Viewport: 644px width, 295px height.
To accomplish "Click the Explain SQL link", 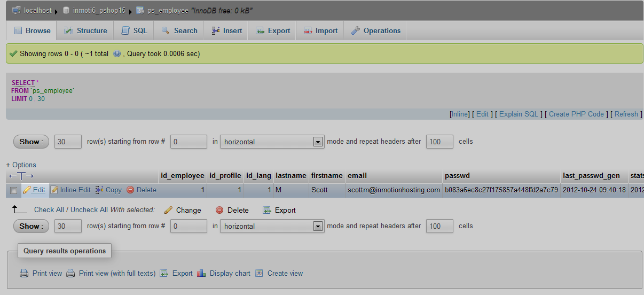I will (x=519, y=114).
